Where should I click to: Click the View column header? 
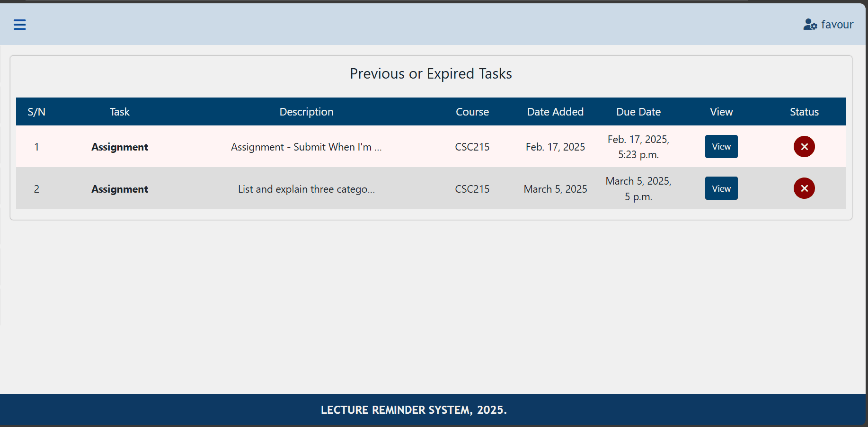click(721, 112)
